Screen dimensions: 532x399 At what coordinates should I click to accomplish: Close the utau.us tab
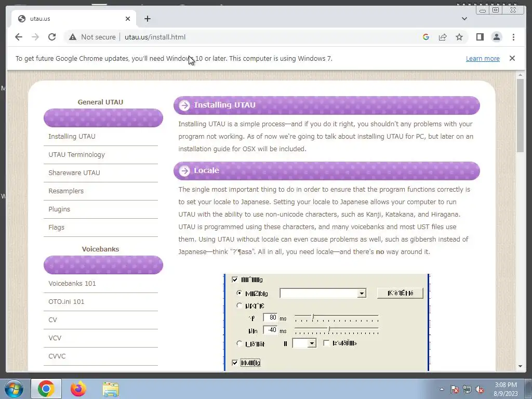128,19
